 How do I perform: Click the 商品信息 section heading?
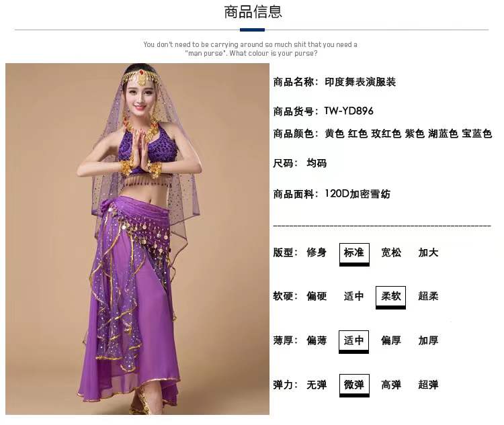coord(253,12)
